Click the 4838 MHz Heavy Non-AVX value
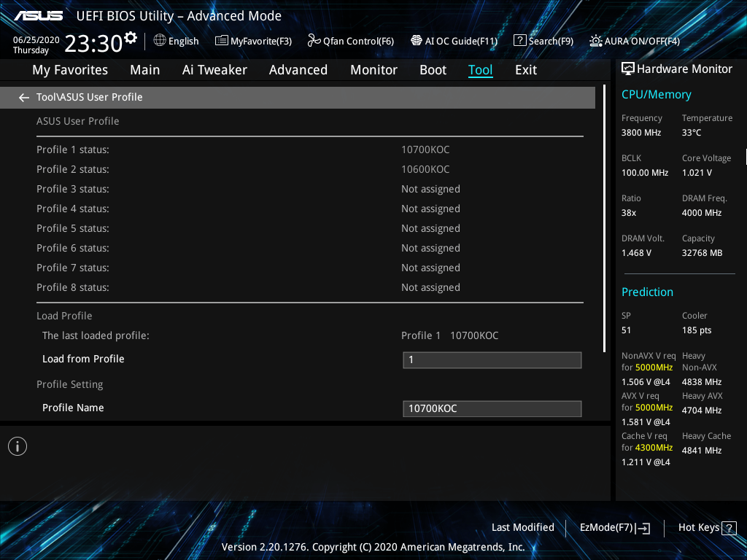747x560 pixels. tap(702, 382)
